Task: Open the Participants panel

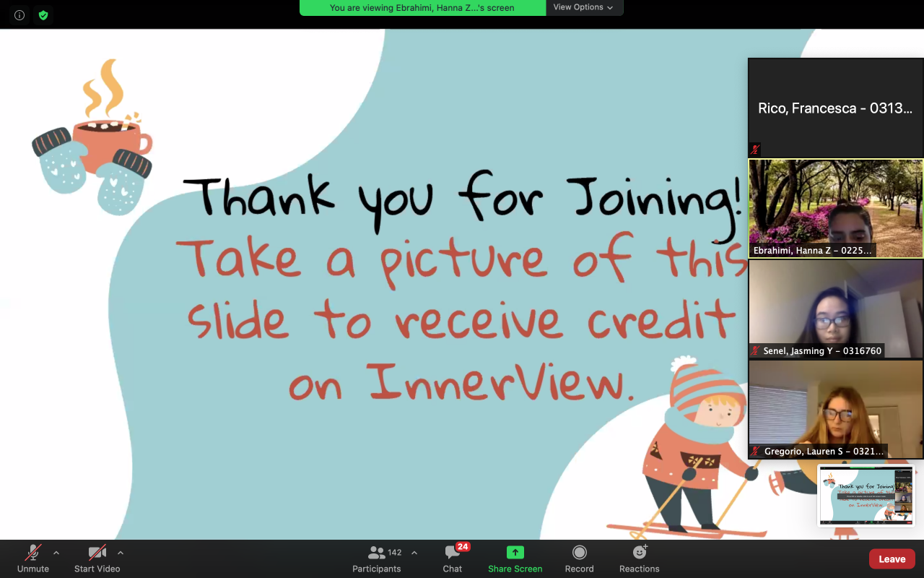Action: (x=376, y=558)
